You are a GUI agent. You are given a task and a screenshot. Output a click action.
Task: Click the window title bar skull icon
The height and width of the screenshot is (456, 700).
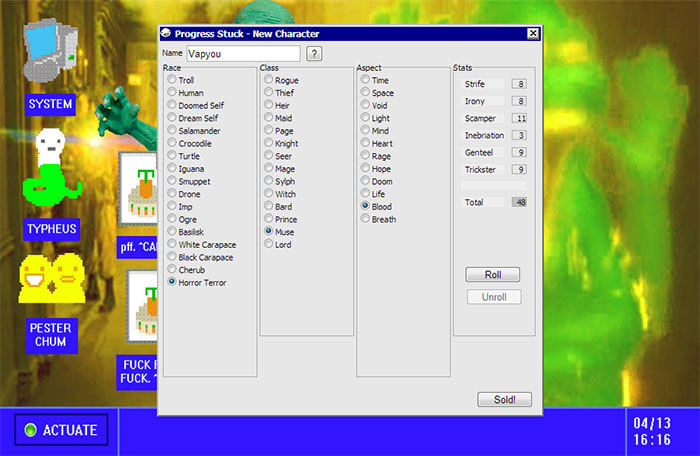(166, 33)
